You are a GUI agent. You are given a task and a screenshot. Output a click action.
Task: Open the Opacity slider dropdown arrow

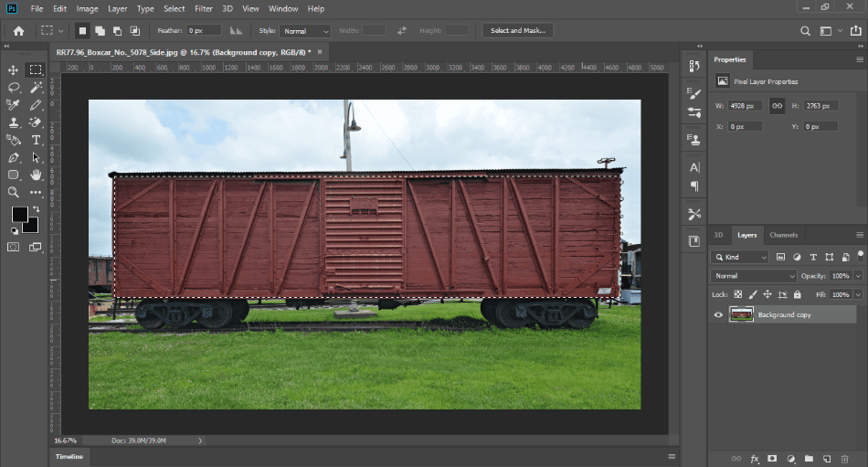click(859, 276)
